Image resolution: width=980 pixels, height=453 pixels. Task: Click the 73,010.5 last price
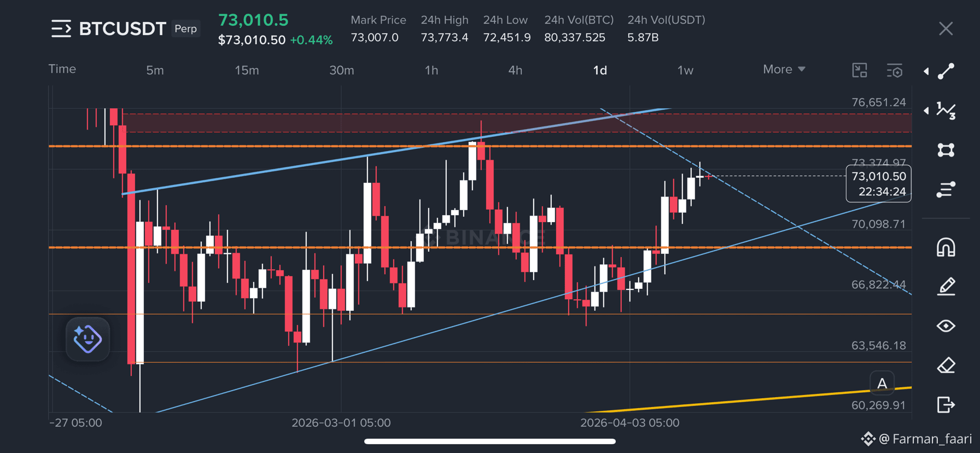253,20
